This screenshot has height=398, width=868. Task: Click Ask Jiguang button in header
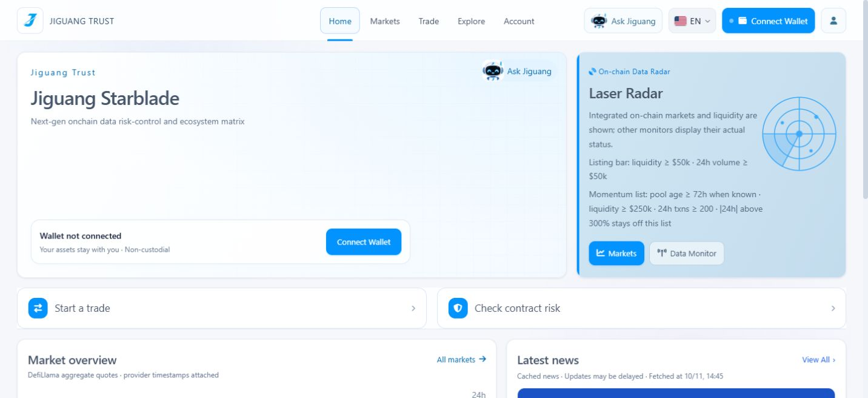(x=623, y=21)
